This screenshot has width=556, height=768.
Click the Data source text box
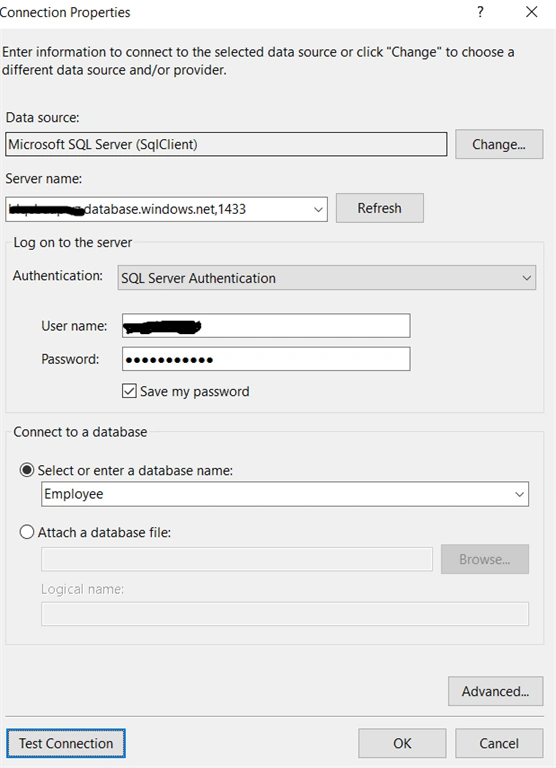(x=226, y=144)
